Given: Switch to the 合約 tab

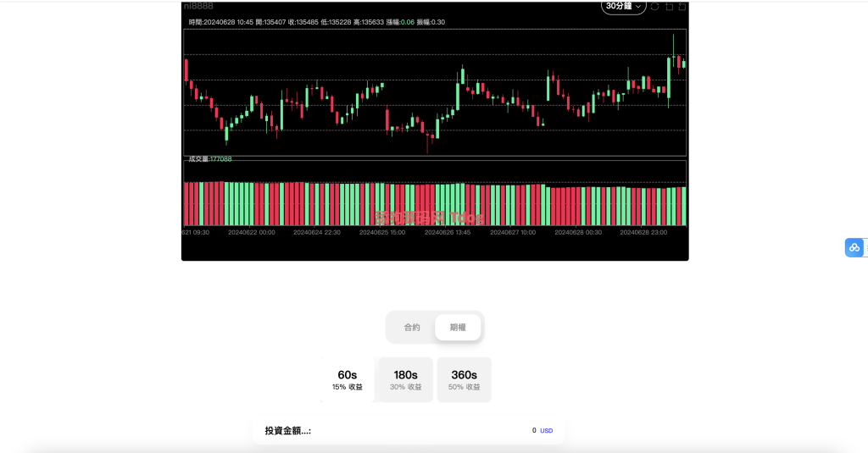Looking at the screenshot, I should pos(412,327).
